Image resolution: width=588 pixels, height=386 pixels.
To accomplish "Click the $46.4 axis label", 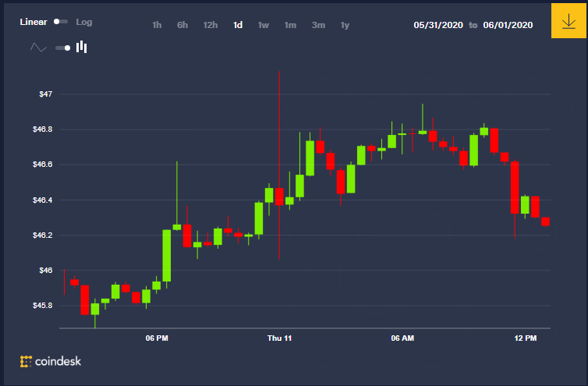I will (42, 200).
